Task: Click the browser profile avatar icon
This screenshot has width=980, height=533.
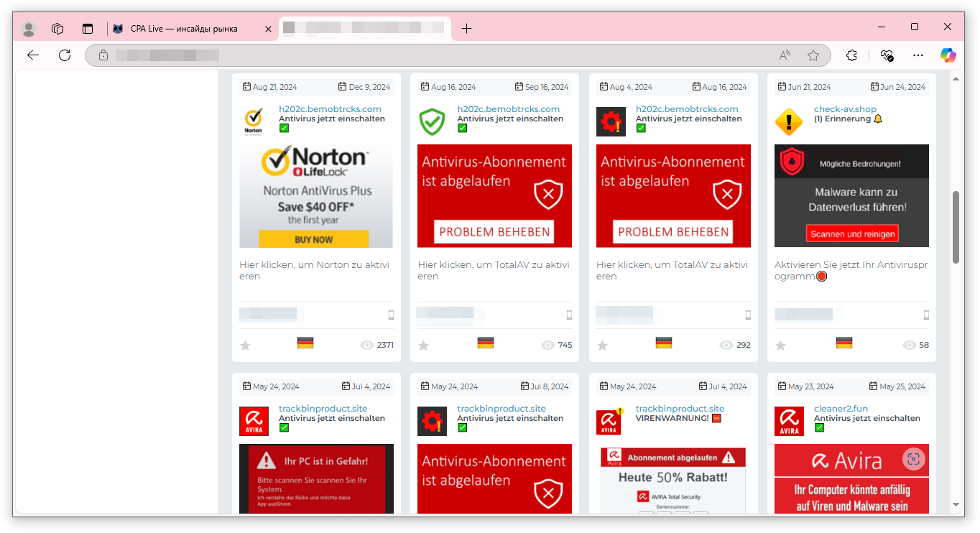Action: (29, 29)
